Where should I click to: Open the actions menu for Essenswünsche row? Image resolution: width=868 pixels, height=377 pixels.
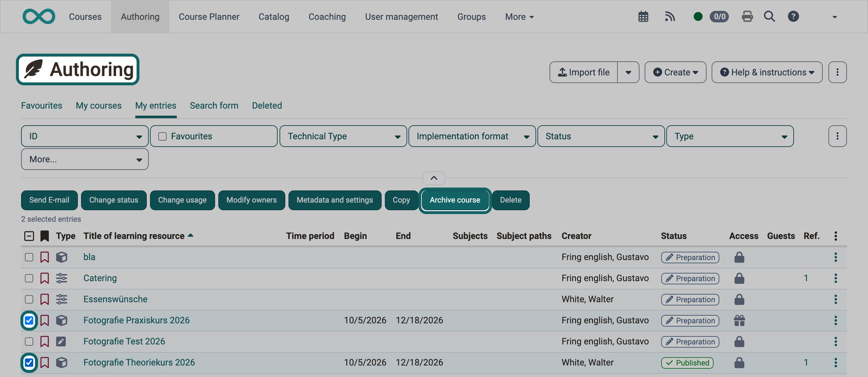[836, 299]
